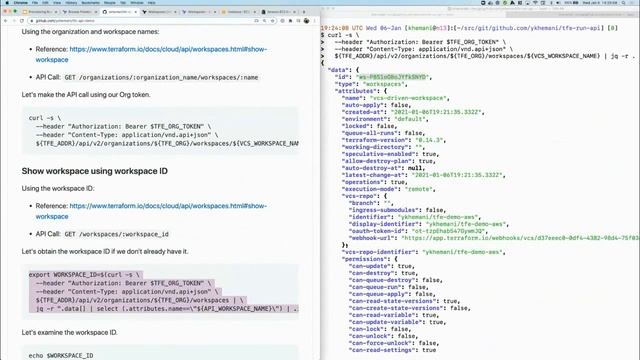Open the Chrome profile avatar
Viewport: 640px width, 360px height.
pyautogui.click(x=307, y=21)
